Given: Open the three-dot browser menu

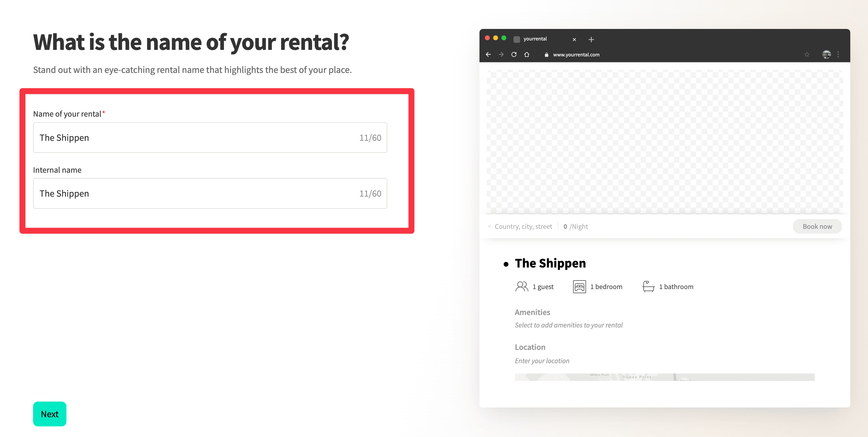Looking at the screenshot, I should click(x=839, y=54).
